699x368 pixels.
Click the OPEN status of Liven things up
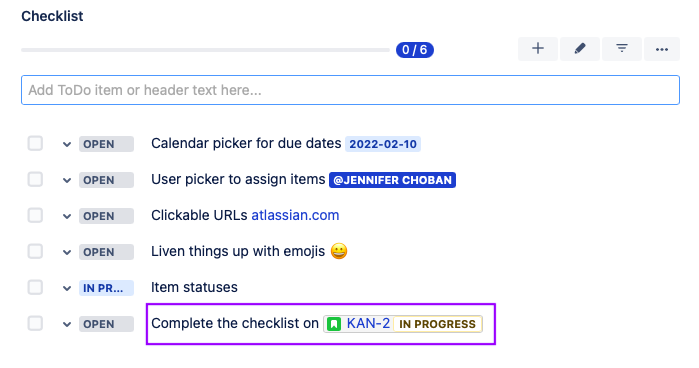pyautogui.click(x=106, y=252)
